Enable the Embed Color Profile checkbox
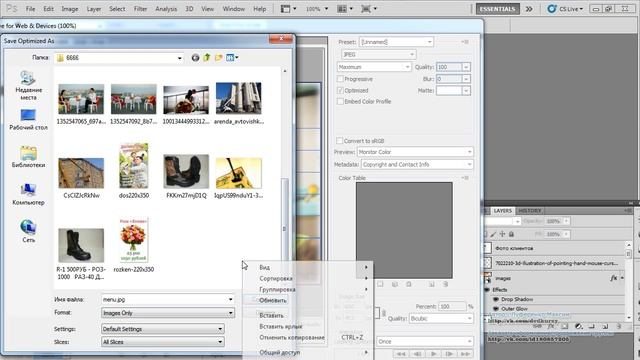This screenshot has width=640, height=360. click(x=340, y=101)
